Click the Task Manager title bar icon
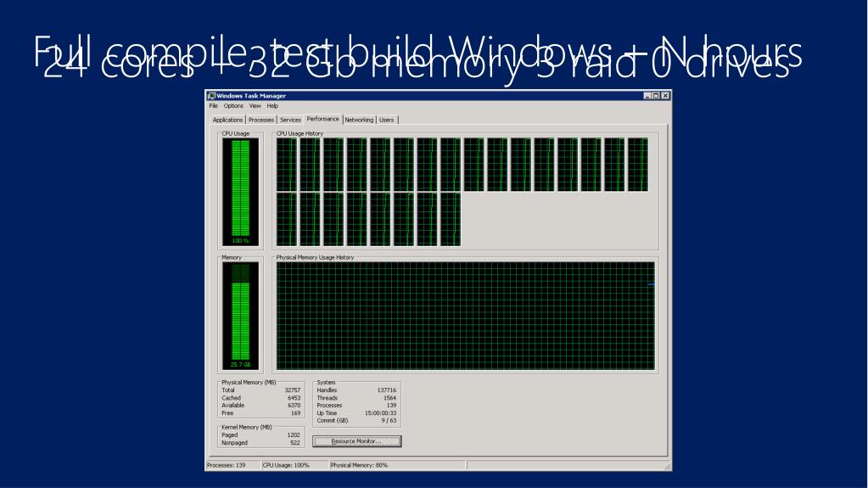This screenshot has width=868, height=488. click(x=211, y=96)
